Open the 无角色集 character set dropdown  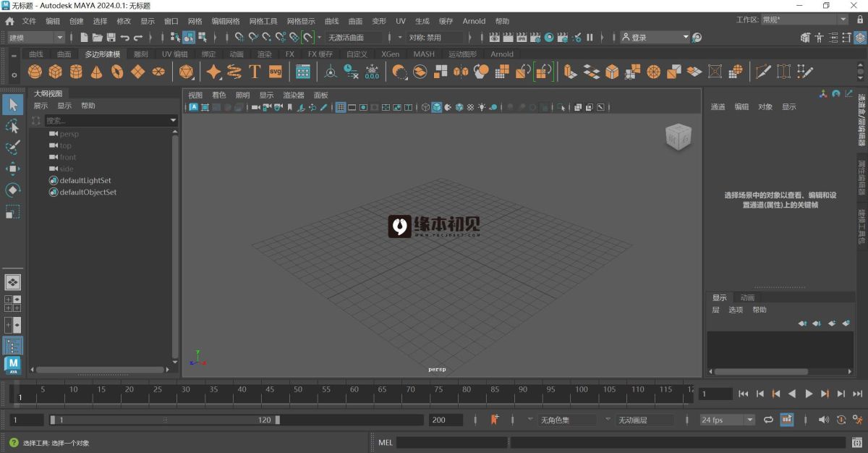(568, 420)
